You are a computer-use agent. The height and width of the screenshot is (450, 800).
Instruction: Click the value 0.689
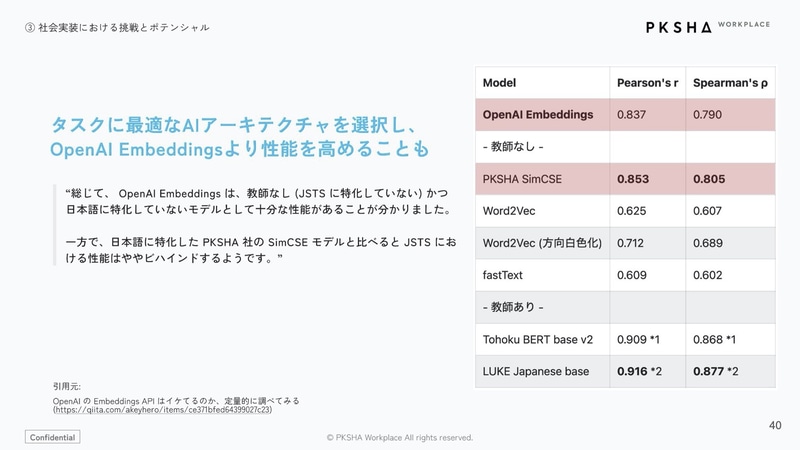708,243
